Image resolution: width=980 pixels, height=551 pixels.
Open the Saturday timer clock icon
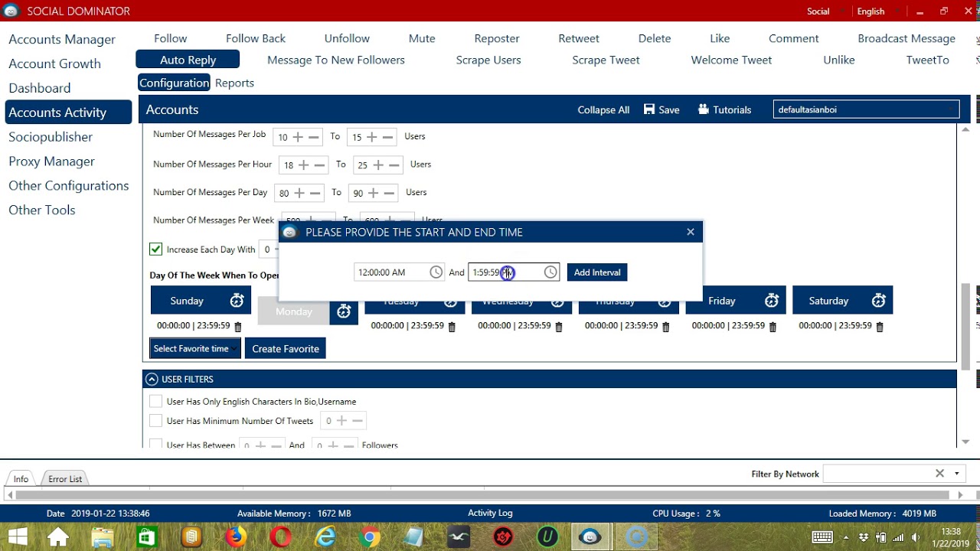pyautogui.click(x=879, y=301)
